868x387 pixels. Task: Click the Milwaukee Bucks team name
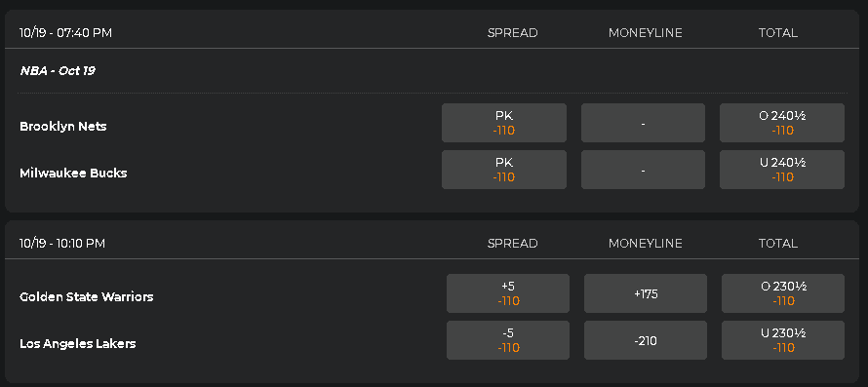click(73, 173)
